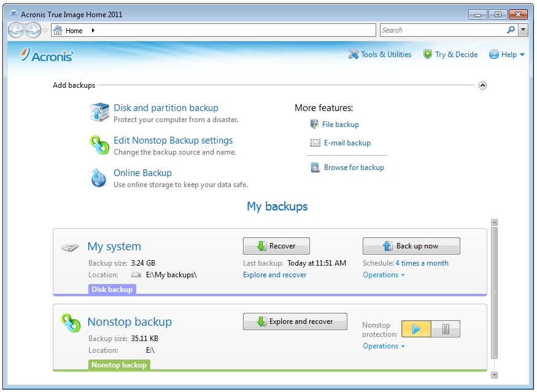537x392 pixels.
Task: Collapse the Add backups section
Action: [482, 85]
